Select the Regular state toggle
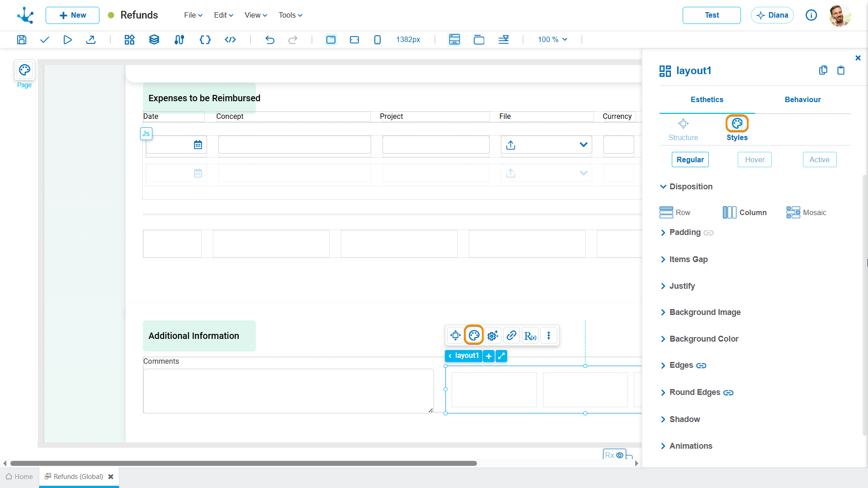Image resolution: width=868 pixels, height=488 pixels. 690,160
